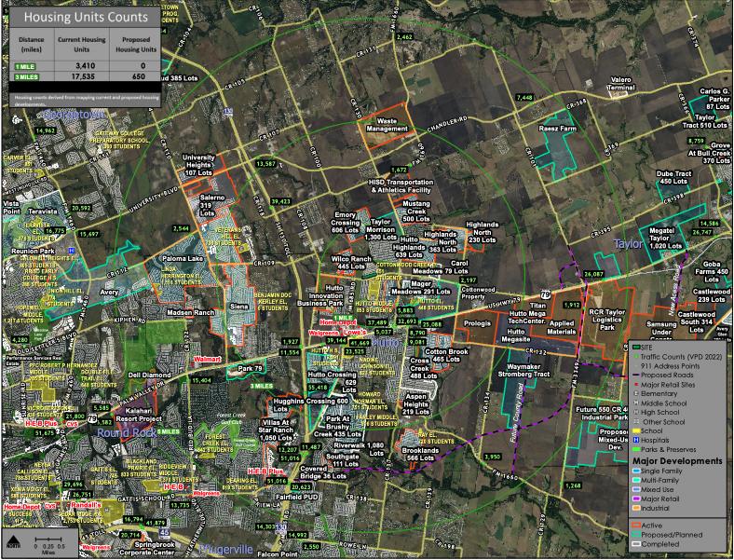Click the Active red outline swatch
This screenshot has width=734, height=560.
click(x=636, y=526)
